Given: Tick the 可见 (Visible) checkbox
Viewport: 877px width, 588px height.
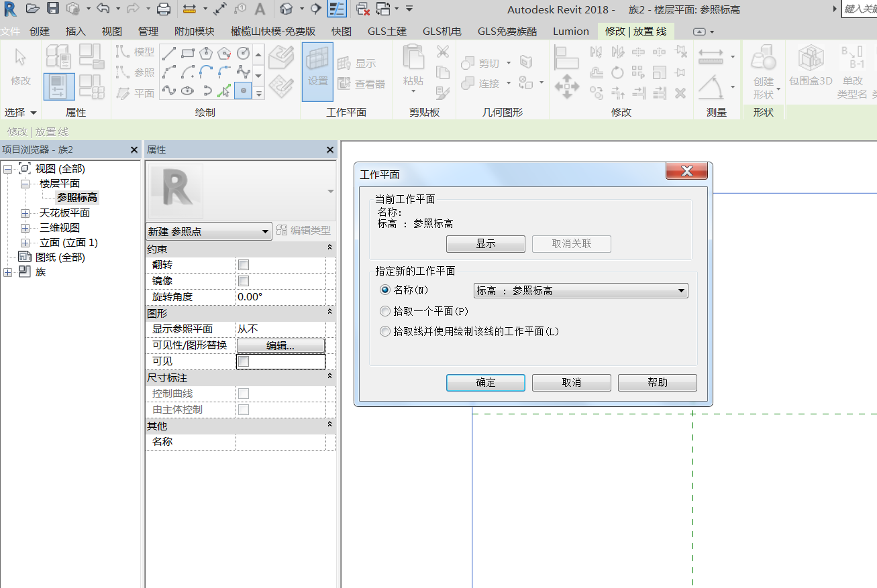Looking at the screenshot, I should [x=244, y=361].
